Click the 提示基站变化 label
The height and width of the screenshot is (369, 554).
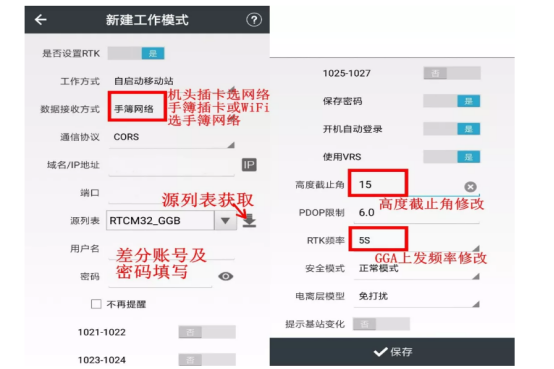click(x=315, y=324)
